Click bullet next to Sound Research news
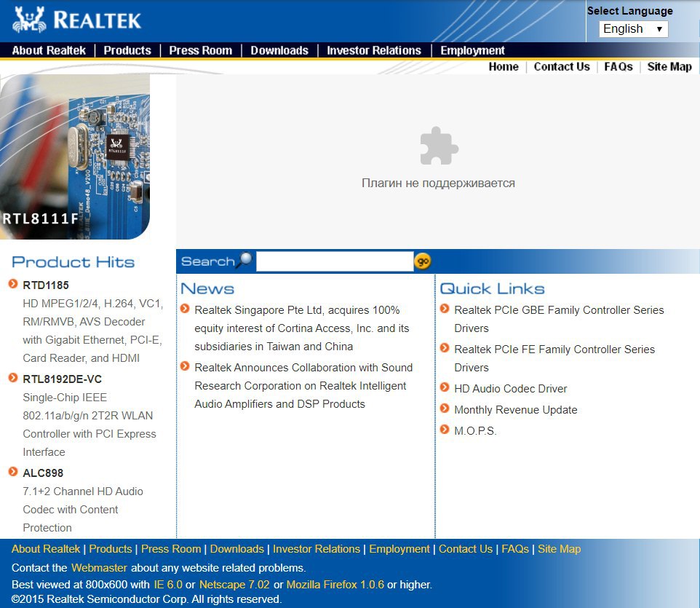The width and height of the screenshot is (700, 608). (x=185, y=366)
